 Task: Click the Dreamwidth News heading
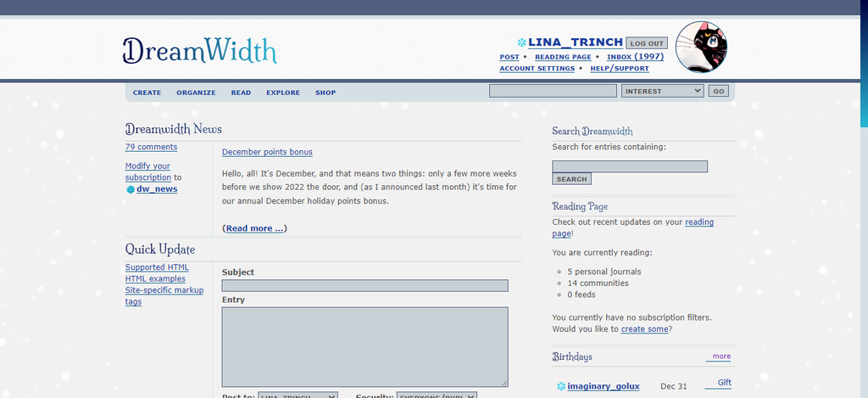173,129
